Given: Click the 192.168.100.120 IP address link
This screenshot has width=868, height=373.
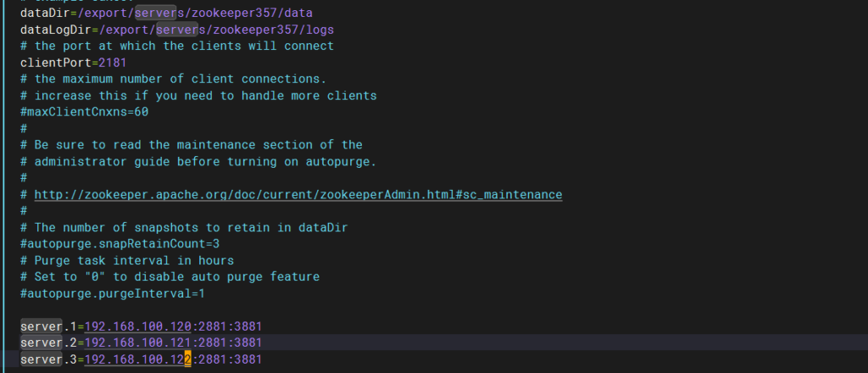Looking at the screenshot, I should (x=138, y=326).
